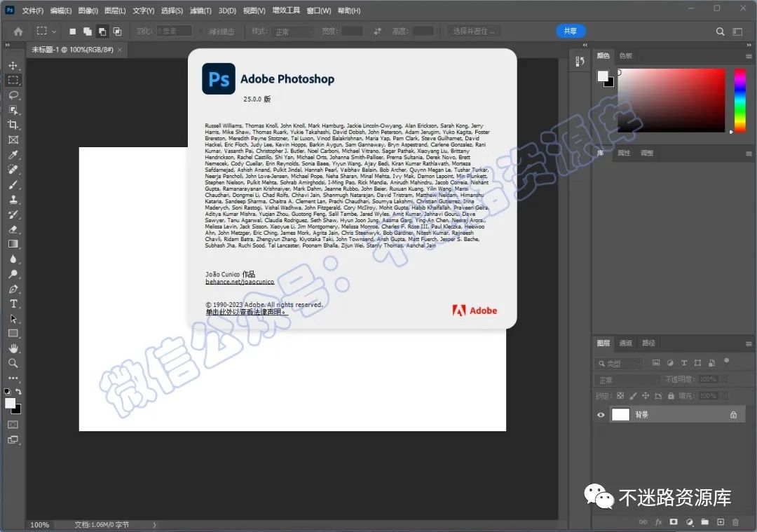Open the layer filter 类型 dropdown
This screenshot has height=532, width=757.
pos(620,363)
